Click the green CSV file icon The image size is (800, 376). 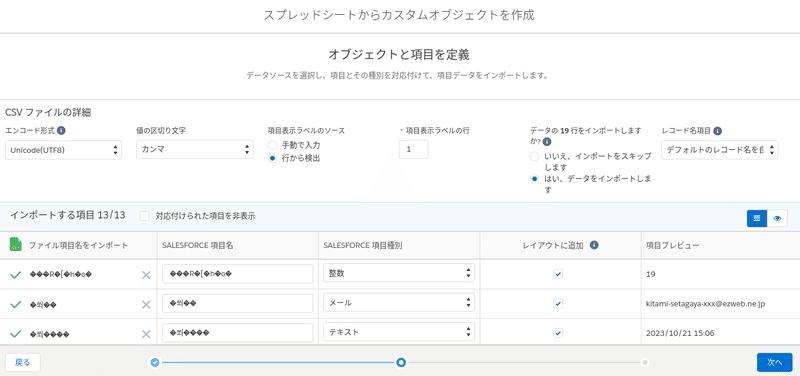click(x=15, y=244)
